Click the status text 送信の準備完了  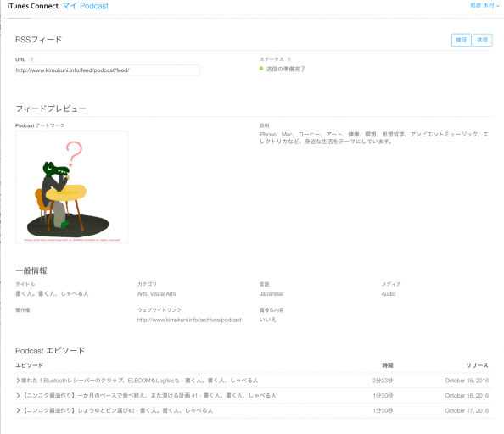point(286,69)
